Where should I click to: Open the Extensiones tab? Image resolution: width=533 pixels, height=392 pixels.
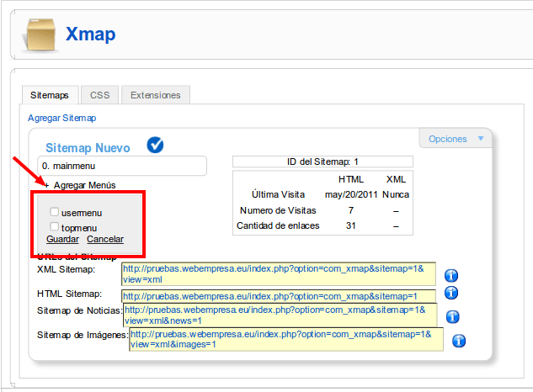(156, 95)
